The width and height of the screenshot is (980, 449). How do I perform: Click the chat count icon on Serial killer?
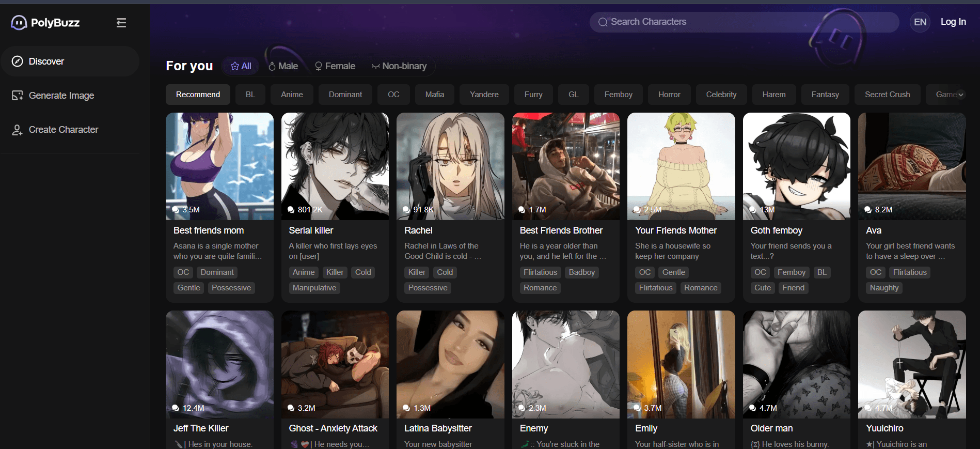click(291, 209)
